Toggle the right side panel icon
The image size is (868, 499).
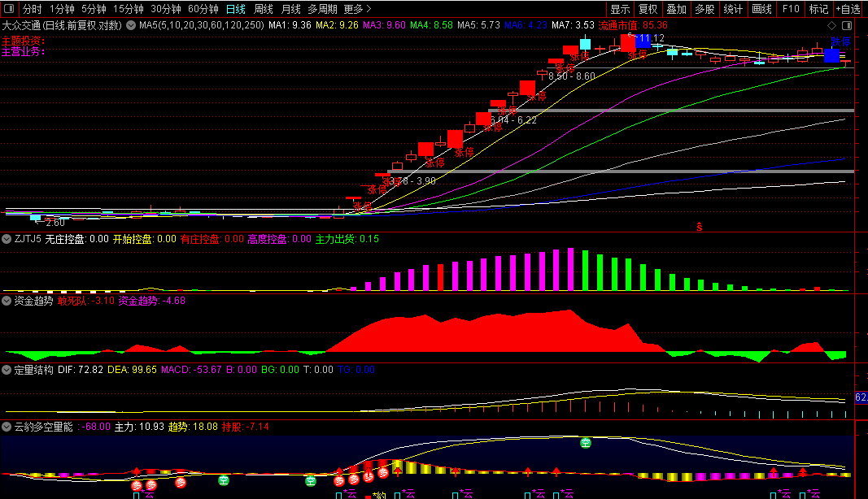pyautogui.click(x=847, y=25)
